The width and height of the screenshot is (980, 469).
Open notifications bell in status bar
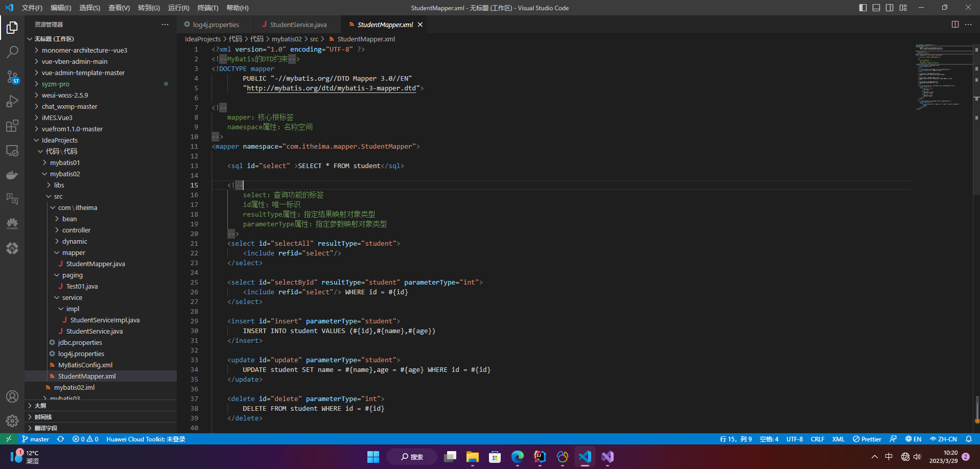[x=968, y=439]
